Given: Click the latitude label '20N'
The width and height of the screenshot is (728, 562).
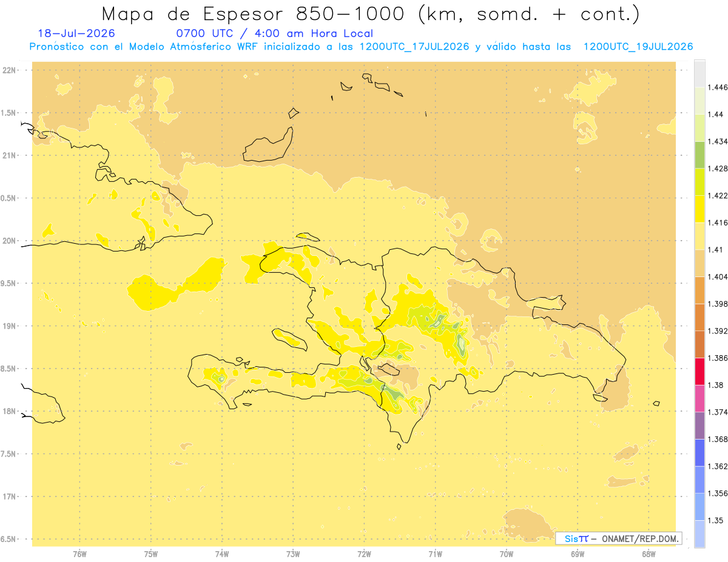Looking at the screenshot, I should point(9,241).
